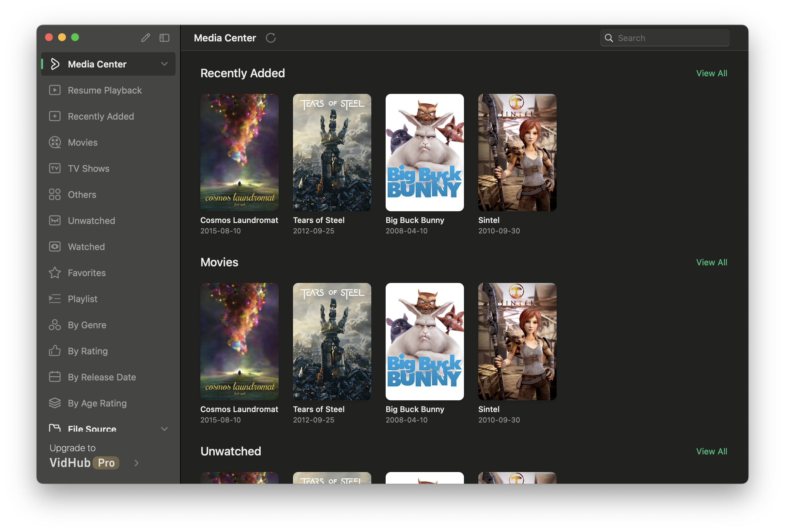Click View All for Recently Added
785x532 pixels.
[x=711, y=73]
